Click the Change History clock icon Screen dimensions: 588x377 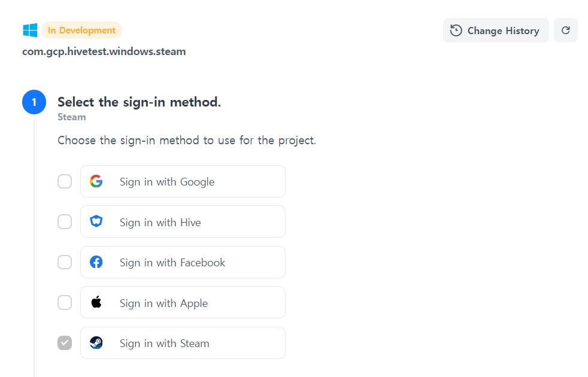[456, 31]
